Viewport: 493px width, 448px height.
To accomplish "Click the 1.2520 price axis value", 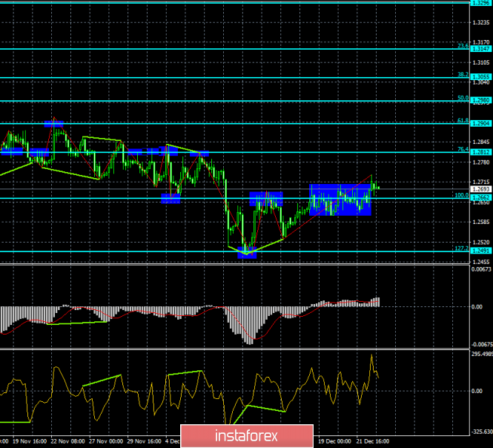I will (x=481, y=243).
